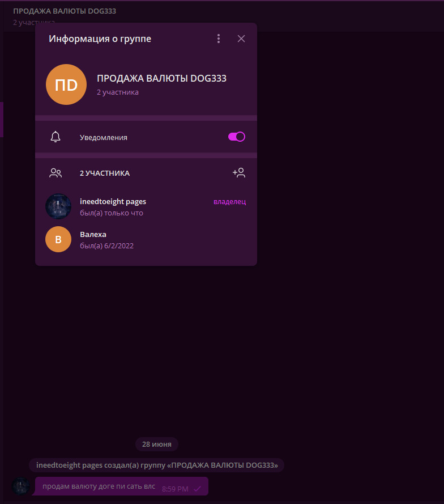Click the sender avatar beside the chat message
This screenshot has width=444, height=504.
tap(21, 486)
